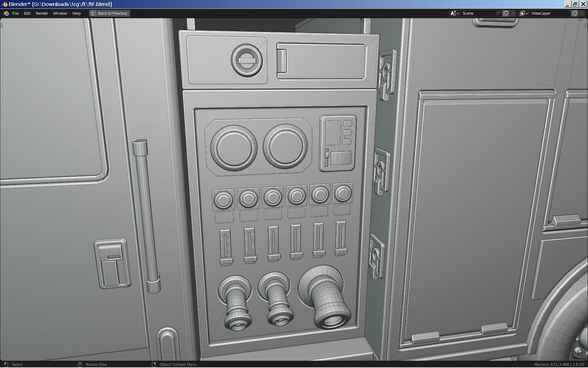This screenshot has width=588, height=368.
Task: Minimize the Blender window
Action: tap(568, 4)
